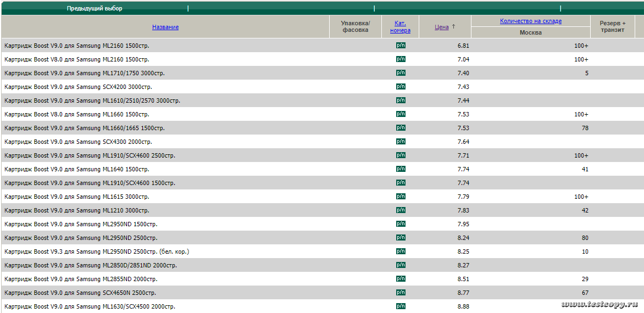This screenshot has height=313, width=644.
Task: Click p/n icon for ML1710/1750 cartridge
Action: 401,72
